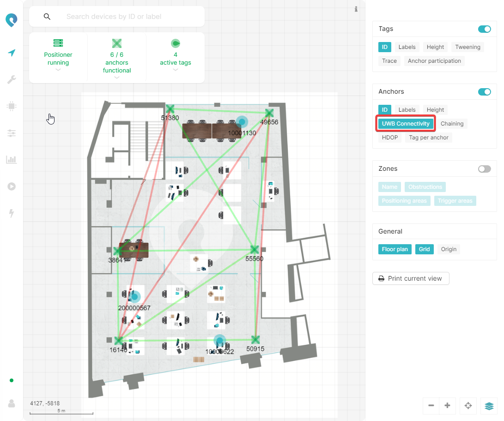Click the playback icon in left sidebar
Image resolution: width=504 pixels, height=421 pixels.
pos(12,186)
